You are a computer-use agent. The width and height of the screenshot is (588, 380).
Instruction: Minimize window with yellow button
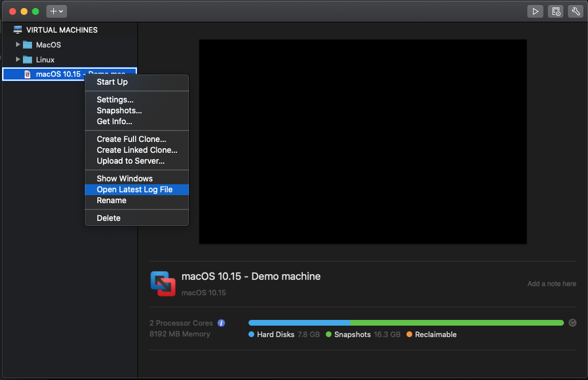coord(24,11)
